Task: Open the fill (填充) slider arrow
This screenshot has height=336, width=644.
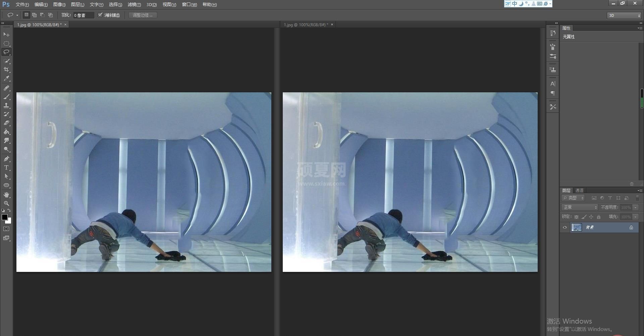Action: click(x=636, y=217)
